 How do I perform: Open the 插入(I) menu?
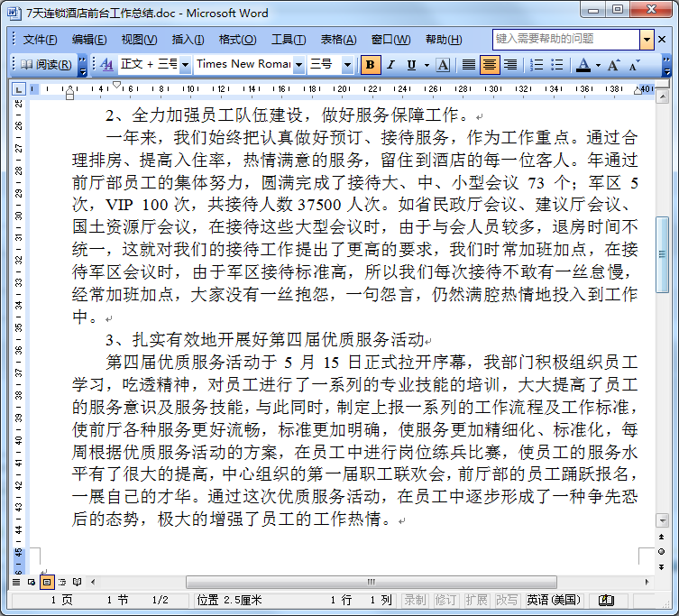[x=188, y=40]
